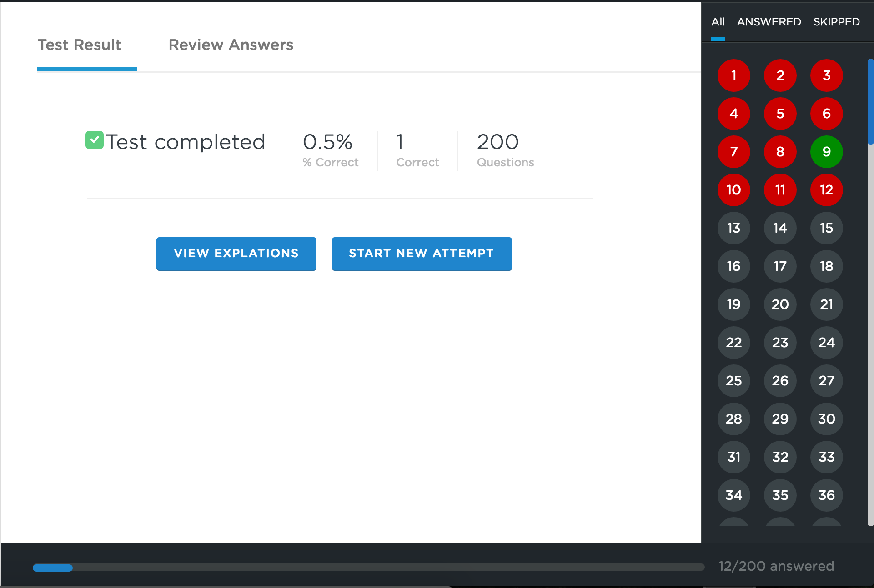Open question 28
The height and width of the screenshot is (588, 874).
click(734, 419)
